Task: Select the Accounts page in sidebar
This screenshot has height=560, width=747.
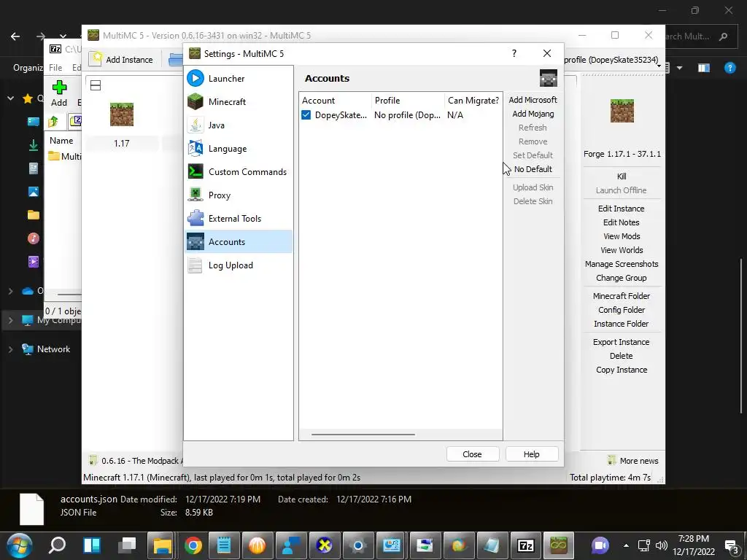Action: coord(239,242)
